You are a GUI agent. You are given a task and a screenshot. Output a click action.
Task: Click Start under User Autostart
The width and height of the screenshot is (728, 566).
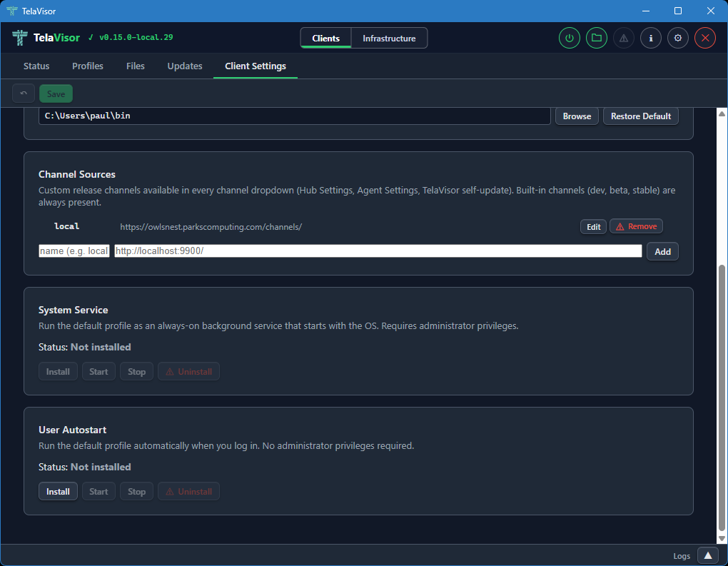pyautogui.click(x=98, y=491)
